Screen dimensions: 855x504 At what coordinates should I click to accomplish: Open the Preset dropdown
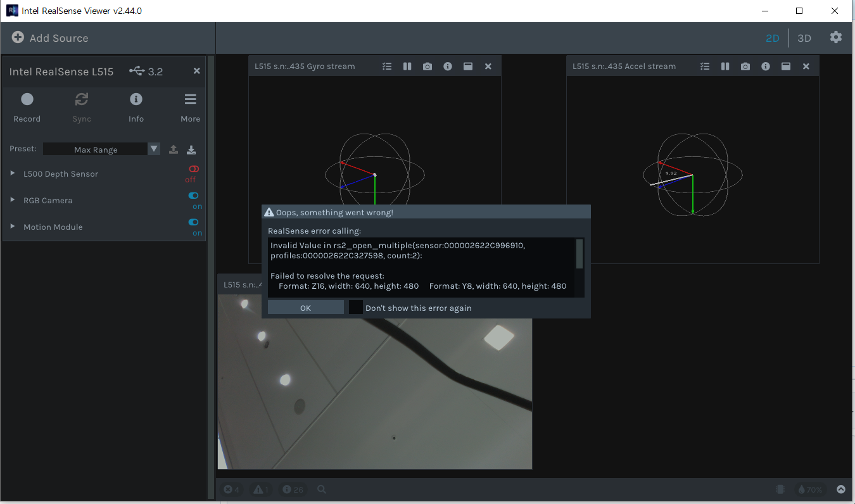pos(153,149)
